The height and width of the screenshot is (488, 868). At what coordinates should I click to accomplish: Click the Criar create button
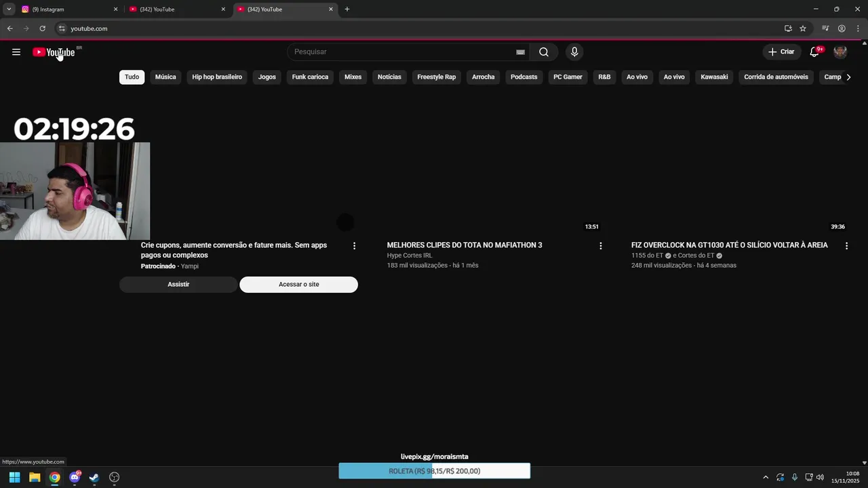(x=781, y=52)
